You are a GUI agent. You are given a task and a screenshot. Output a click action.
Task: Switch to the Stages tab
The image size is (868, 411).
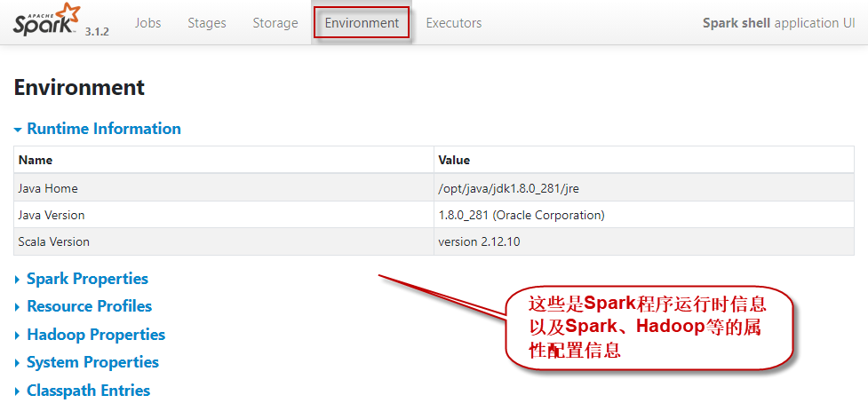pos(206,23)
